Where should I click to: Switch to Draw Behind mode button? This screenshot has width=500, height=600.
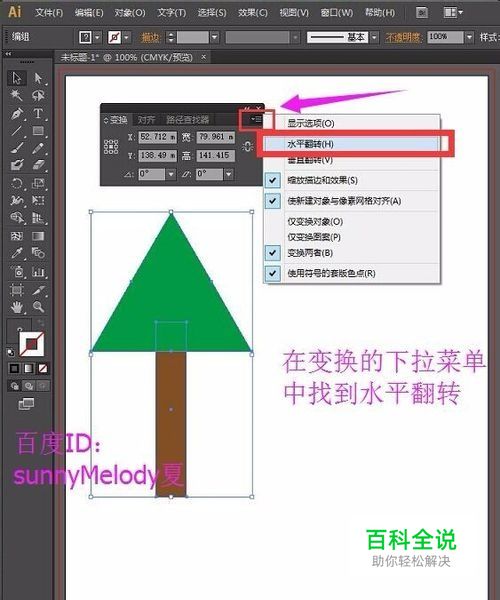click(29, 386)
